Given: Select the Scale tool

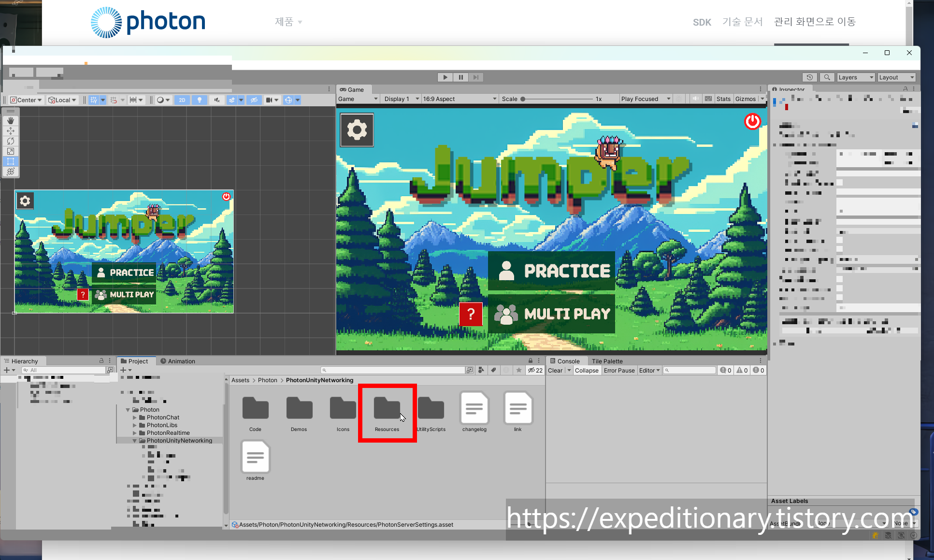Looking at the screenshot, I should (x=11, y=151).
